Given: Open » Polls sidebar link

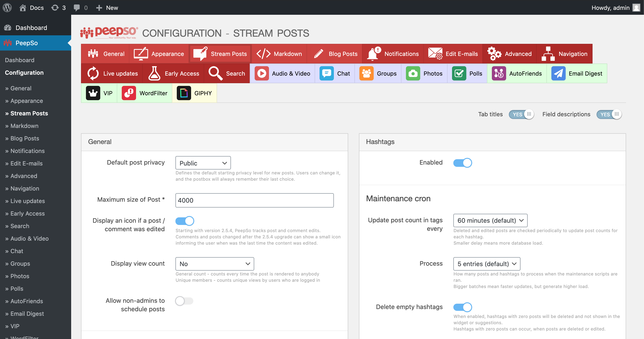Looking at the screenshot, I should pyautogui.click(x=14, y=288).
